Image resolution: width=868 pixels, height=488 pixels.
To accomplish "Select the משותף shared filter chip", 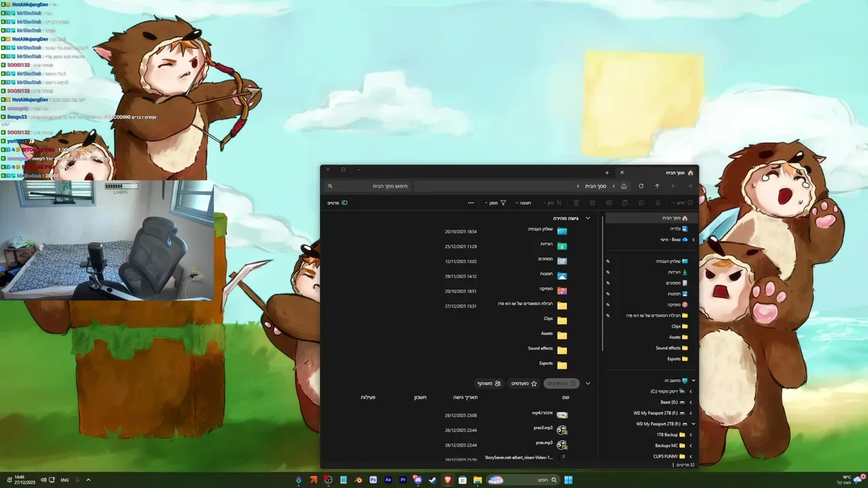I will tap(488, 384).
